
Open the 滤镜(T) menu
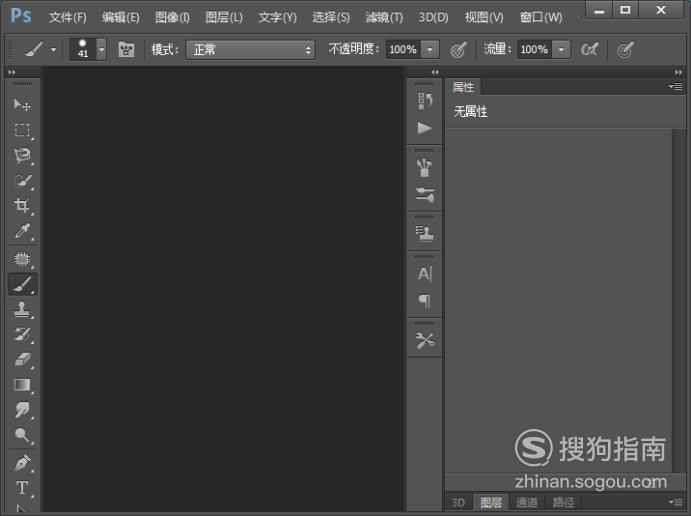click(x=384, y=18)
